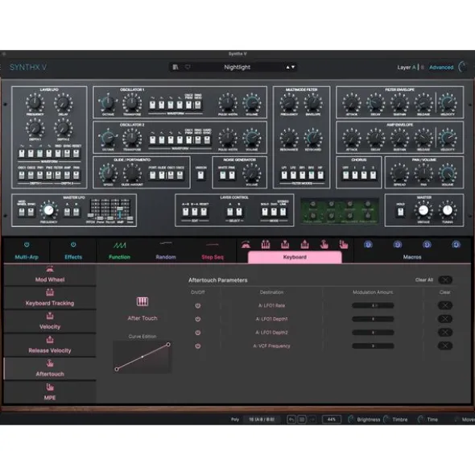The image size is (475, 476).
Task: Toggle the Advanced panel button
Action: coord(441,67)
